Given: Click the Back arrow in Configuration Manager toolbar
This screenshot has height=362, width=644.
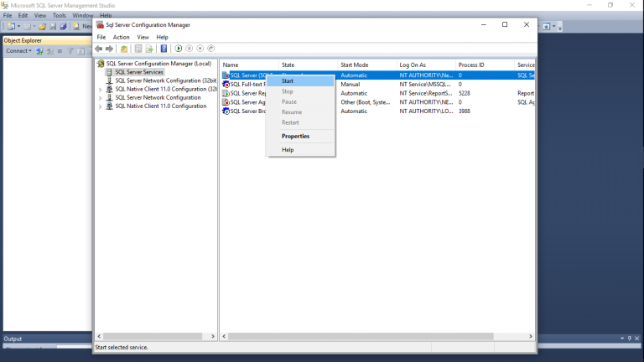Looking at the screenshot, I should pyautogui.click(x=99, y=49).
